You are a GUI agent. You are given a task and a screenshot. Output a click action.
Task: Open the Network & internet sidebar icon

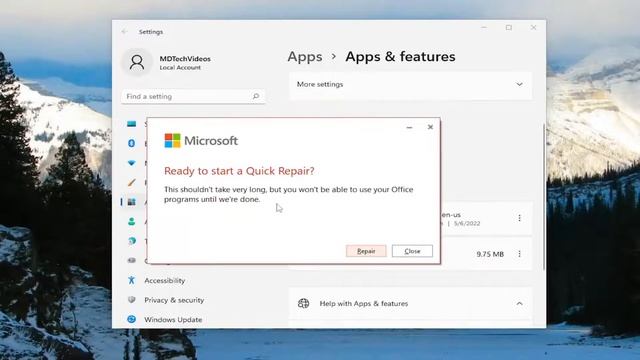tap(131, 163)
